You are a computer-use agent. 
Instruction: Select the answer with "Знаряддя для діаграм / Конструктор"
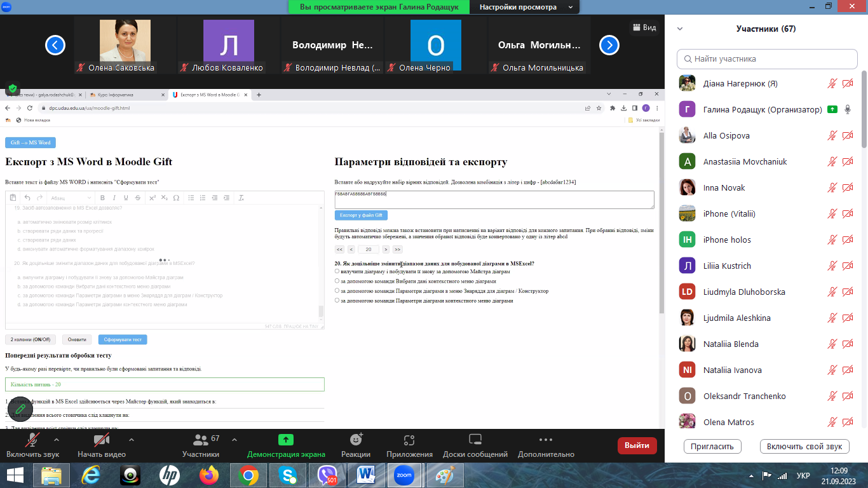(x=337, y=291)
